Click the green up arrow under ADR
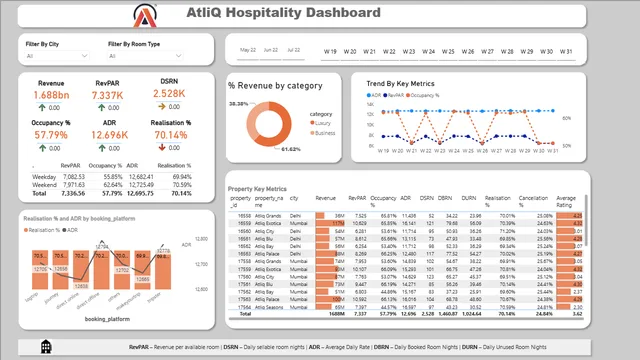This screenshot has width=640, height=360. (x=102, y=148)
